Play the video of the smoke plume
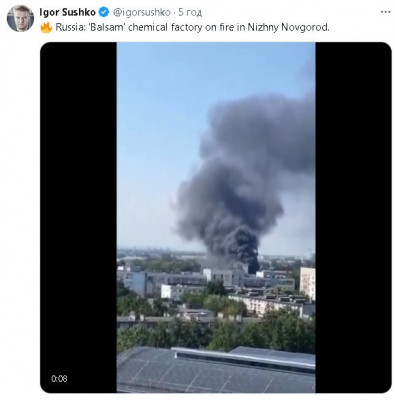This screenshot has width=395, height=400. [x=216, y=217]
